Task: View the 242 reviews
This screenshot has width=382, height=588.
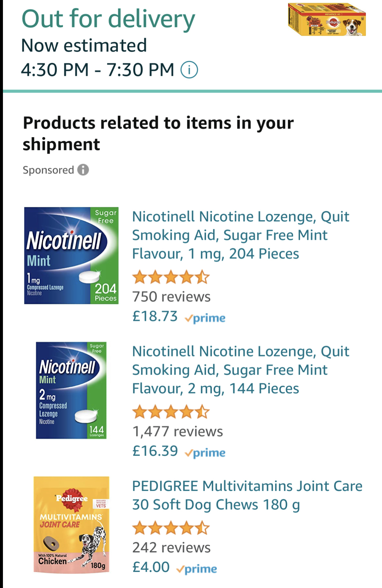Action: click(x=171, y=548)
